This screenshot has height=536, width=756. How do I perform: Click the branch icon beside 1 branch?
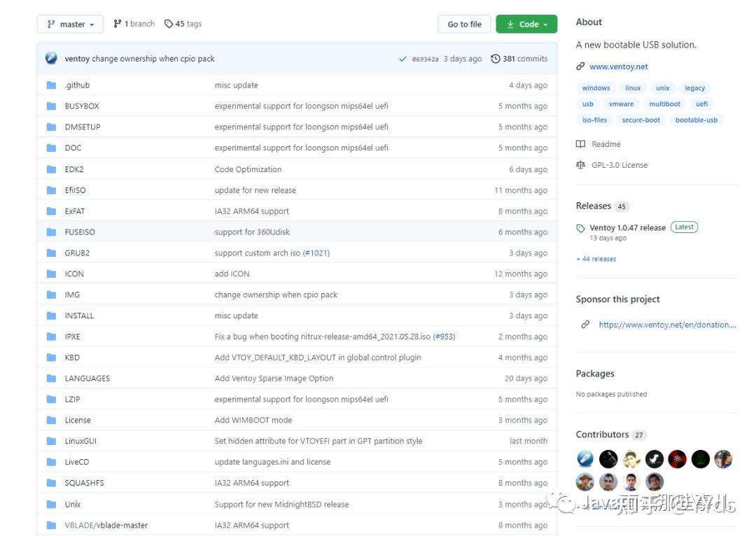coord(118,24)
